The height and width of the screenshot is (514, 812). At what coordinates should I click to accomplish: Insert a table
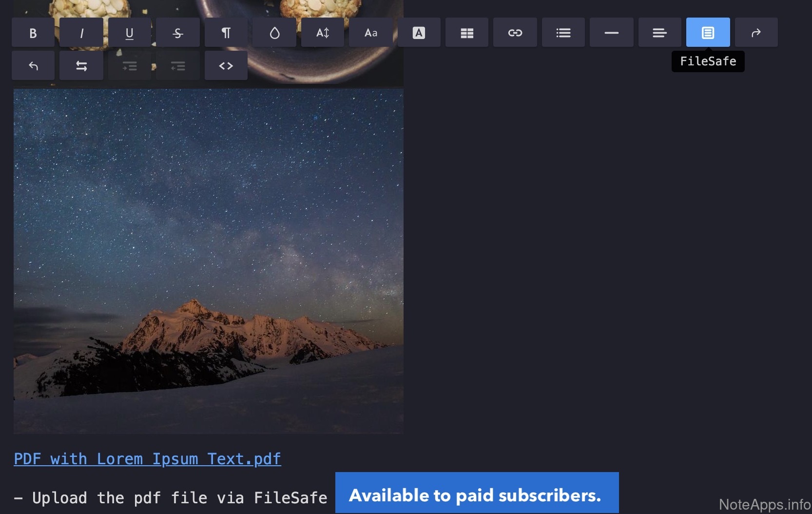click(x=467, y=33)
